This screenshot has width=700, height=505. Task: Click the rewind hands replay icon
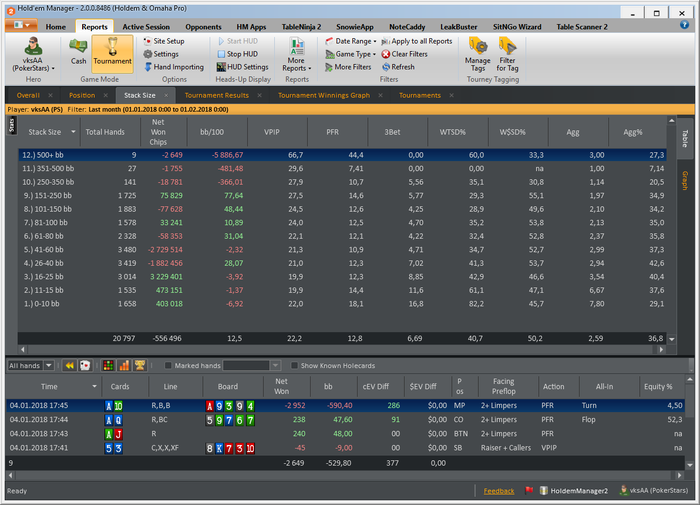pos(70,366)
